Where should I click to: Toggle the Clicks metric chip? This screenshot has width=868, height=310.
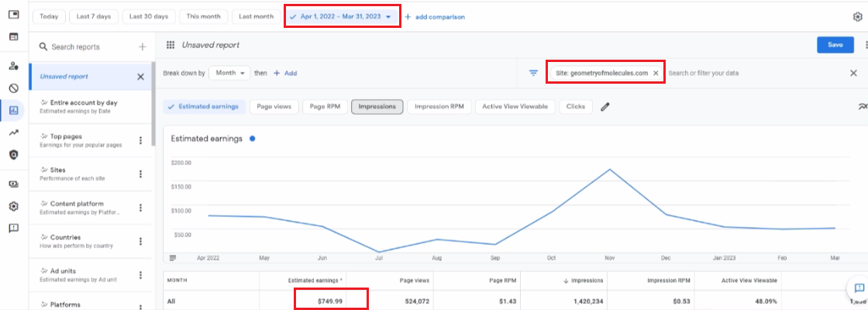pyautogui.click(x=576, y=107)
